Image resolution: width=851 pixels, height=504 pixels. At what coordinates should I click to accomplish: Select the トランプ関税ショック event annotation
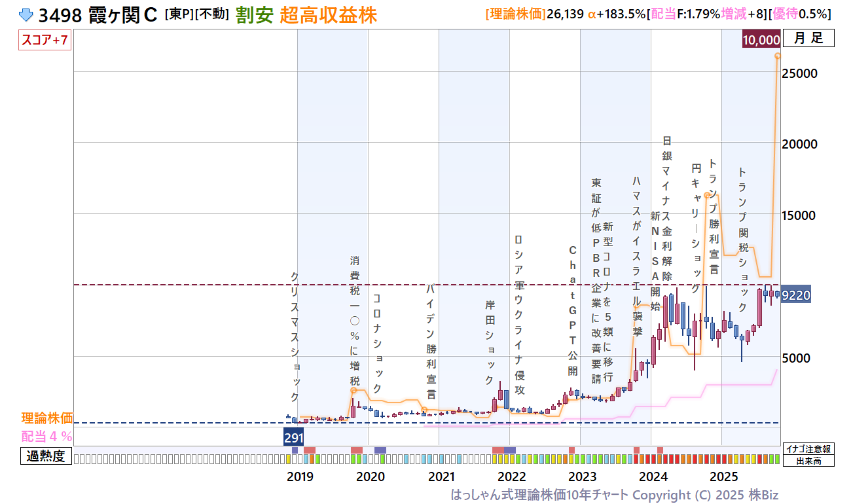pos(742,240)
